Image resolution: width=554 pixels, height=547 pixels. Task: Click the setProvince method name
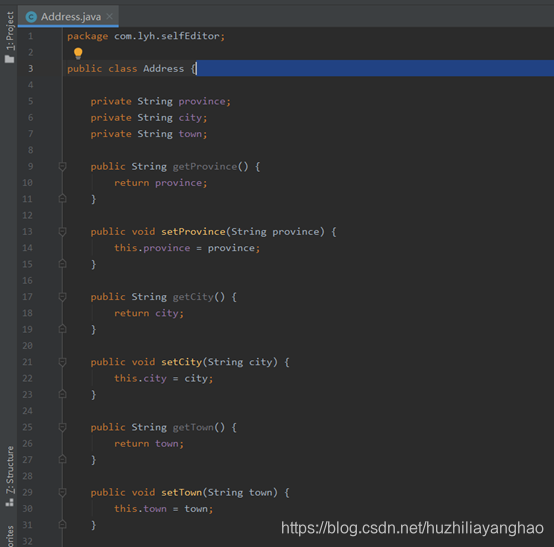click(193, 231)
